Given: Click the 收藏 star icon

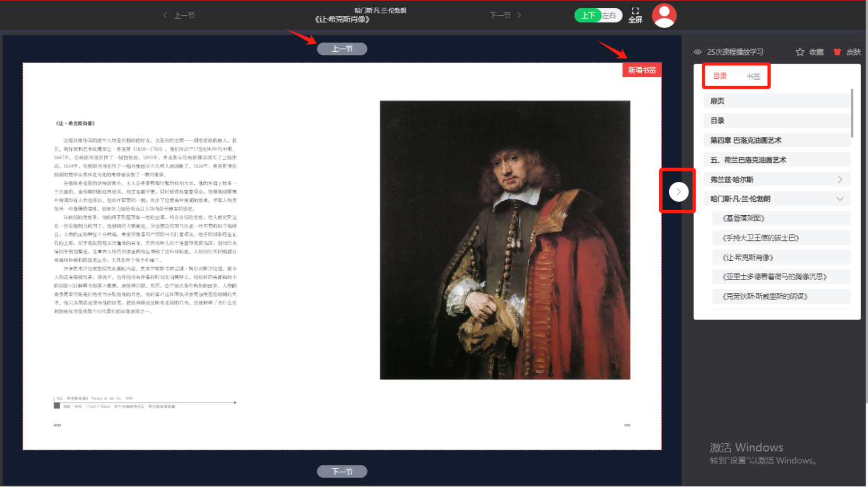Looking at the screenshot, I should point(800,52).
